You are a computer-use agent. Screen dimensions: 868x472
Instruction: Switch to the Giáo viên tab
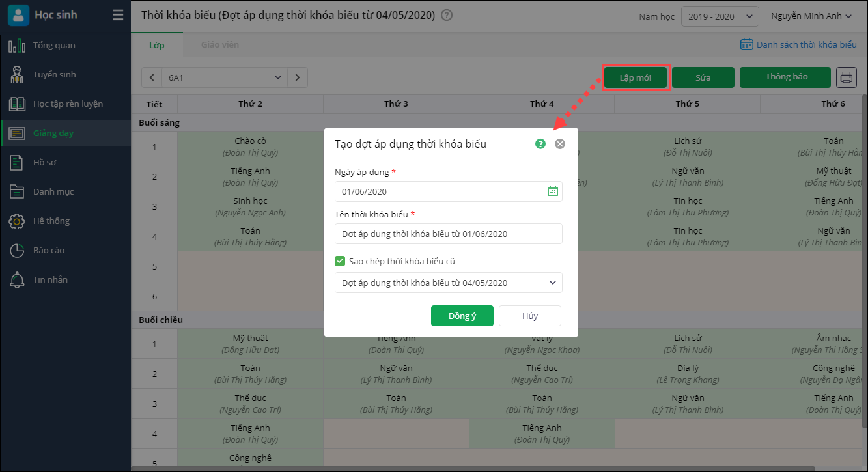pos(219,45)
